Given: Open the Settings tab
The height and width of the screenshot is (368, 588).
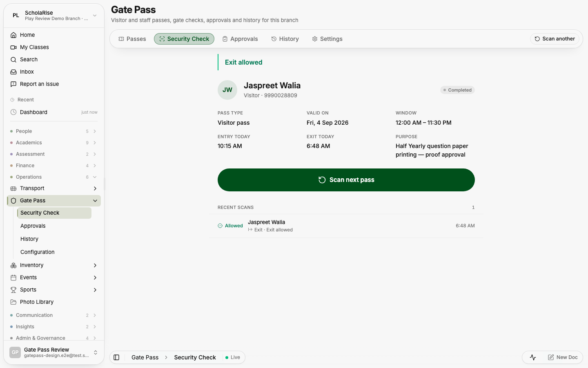Looking at the screenshot, I should click(327, 39).
